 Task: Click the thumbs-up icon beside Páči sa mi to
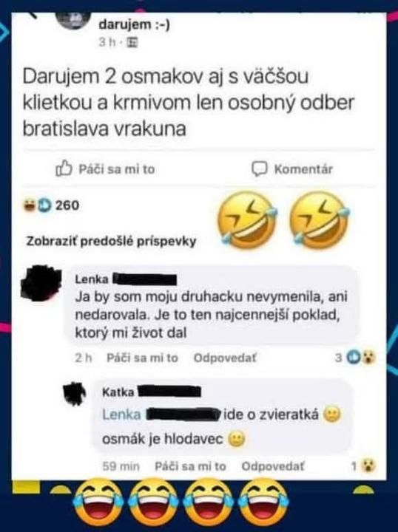pos(64,168)
